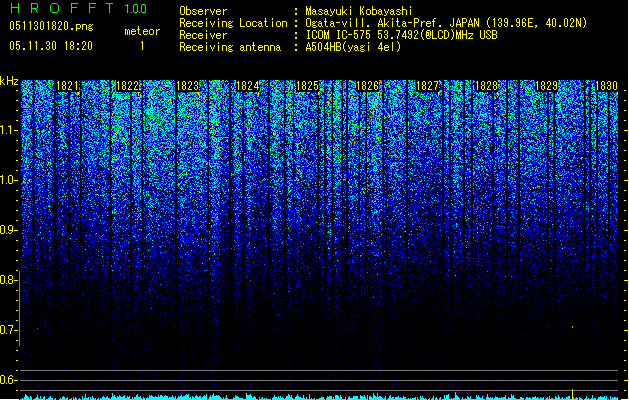Click the meteor count label
The width and height of the screenshot is (629, 400).
tap(142, 31)
